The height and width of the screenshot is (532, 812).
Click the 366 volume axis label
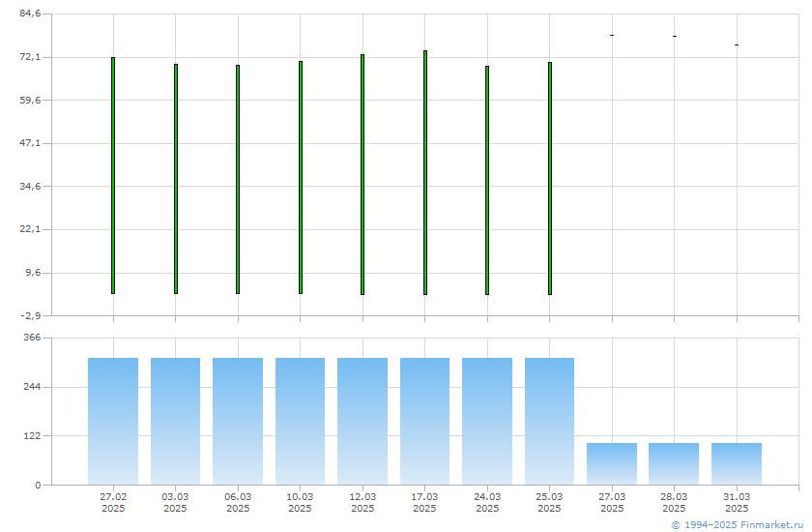point(32,338)
